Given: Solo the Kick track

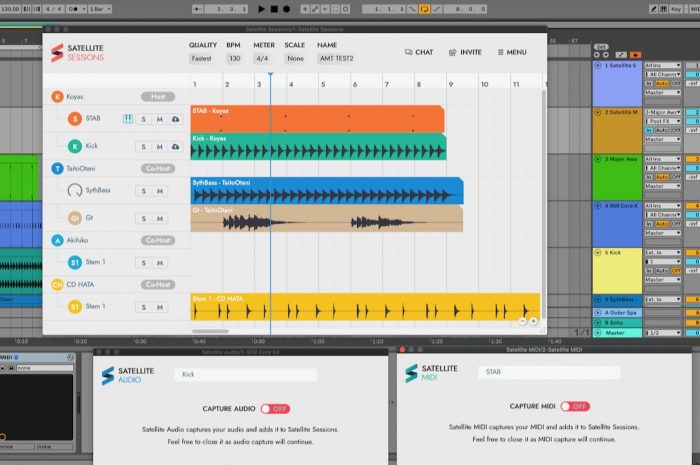Looking at the screenshot, I should [x=143, y=147].
